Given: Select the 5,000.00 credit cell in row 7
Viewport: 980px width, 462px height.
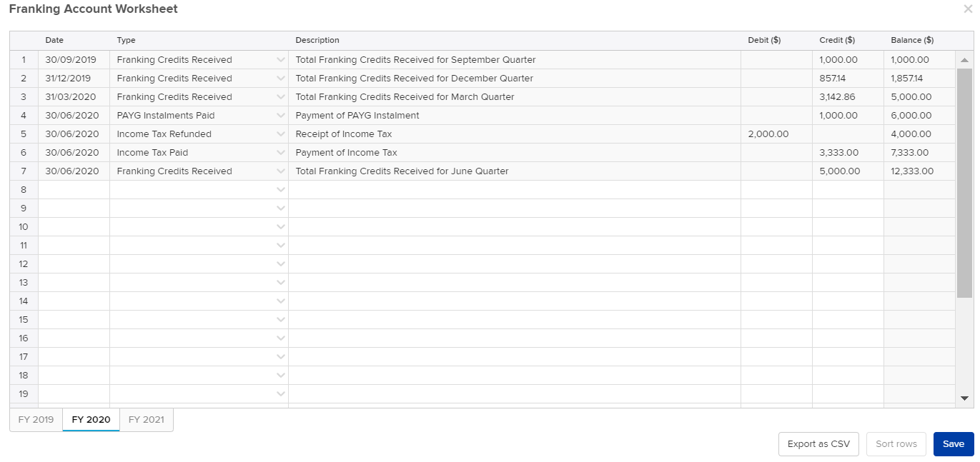Looking at the screenshot, I should click(848, 171).
